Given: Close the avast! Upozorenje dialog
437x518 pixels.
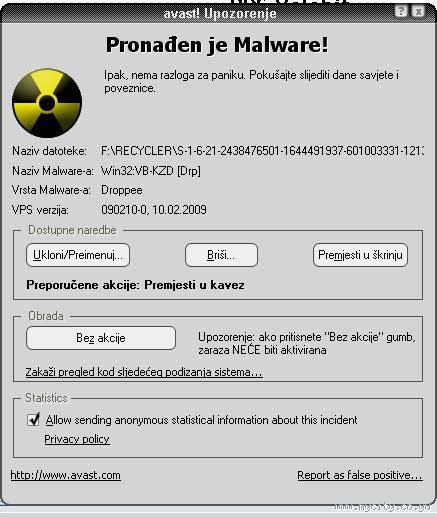Looking at the screenshot, I should pyautogui.click(x=418, y=11).
